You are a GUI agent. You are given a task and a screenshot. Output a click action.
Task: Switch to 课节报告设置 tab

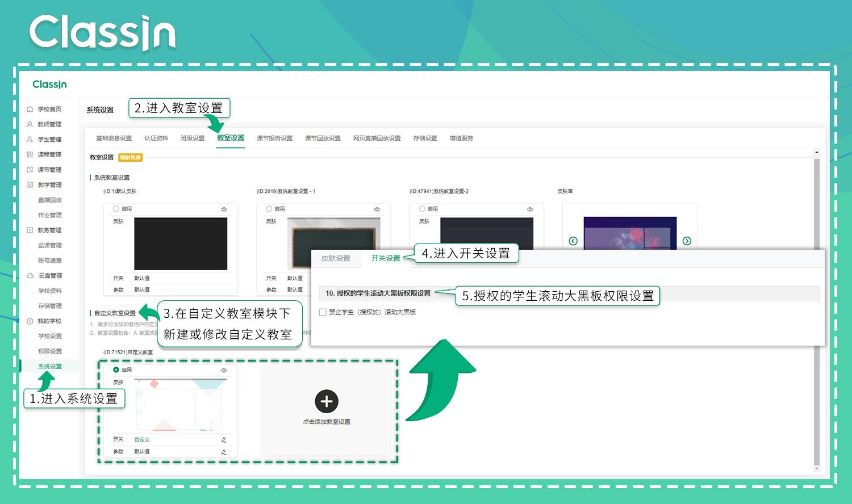point(274,138)
